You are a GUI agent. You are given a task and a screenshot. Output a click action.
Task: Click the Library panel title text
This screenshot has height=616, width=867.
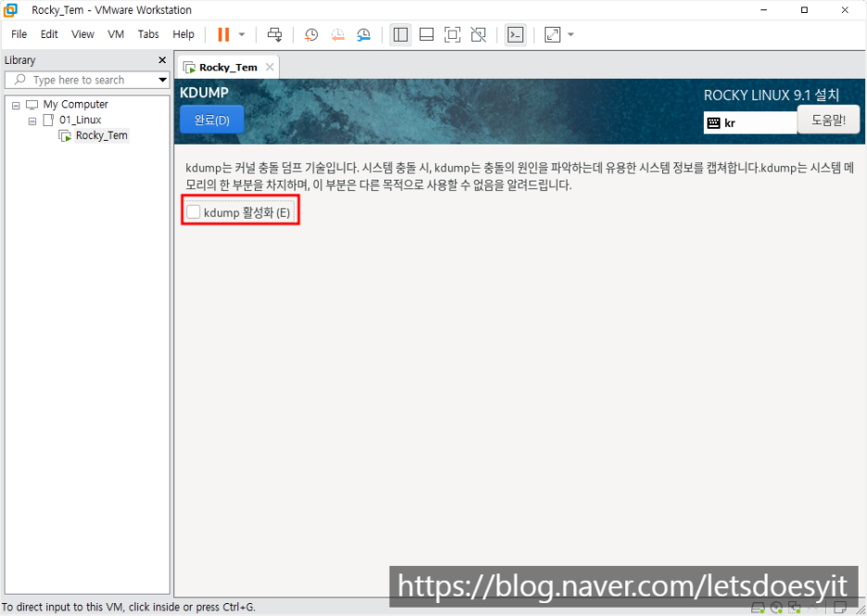pos(19,59)
